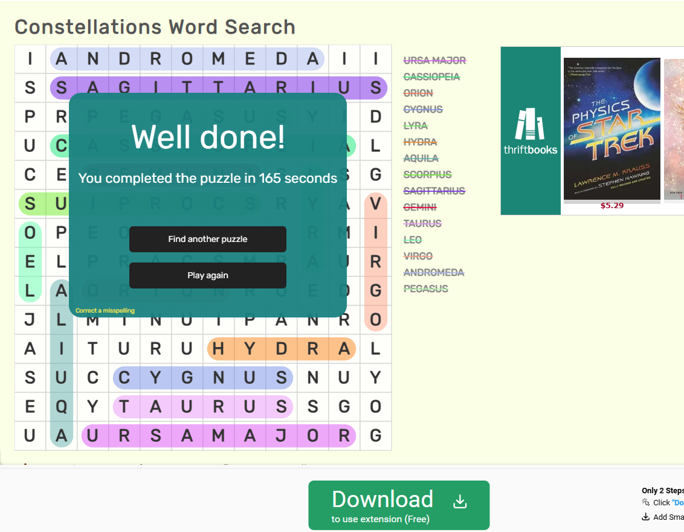Select PEGASUS in word list

tap(426, 289)
